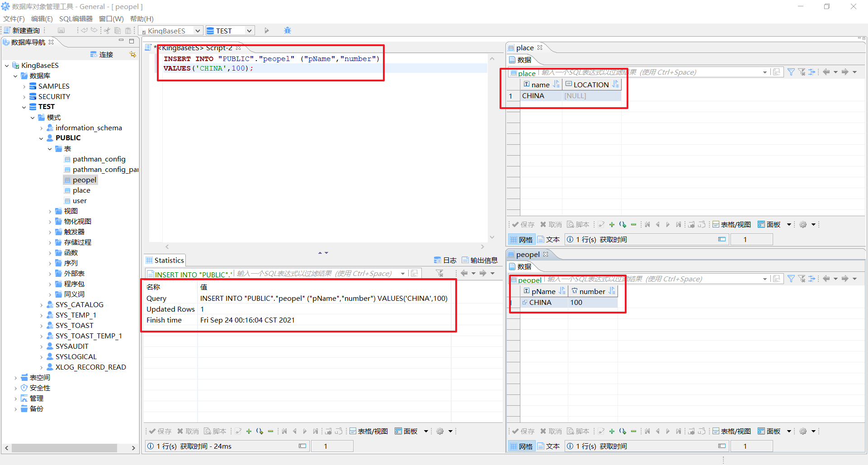Click the place panel SQL filter input field

click(x=651, y=72)
